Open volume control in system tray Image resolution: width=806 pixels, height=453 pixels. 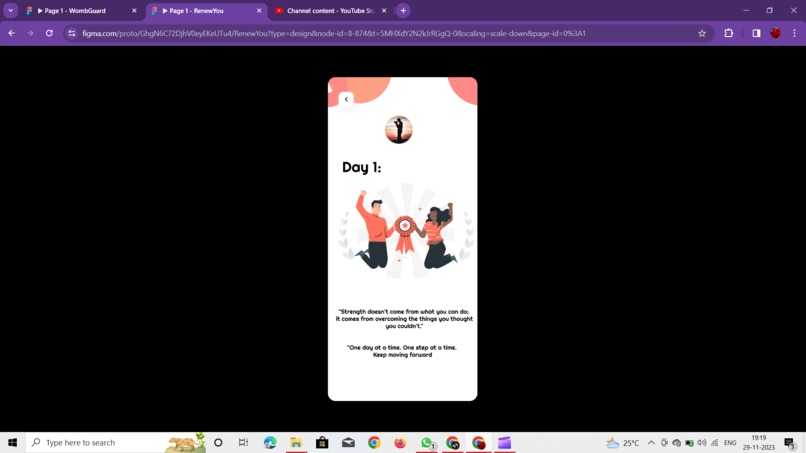pyautogui.click(x=702, y=443)
